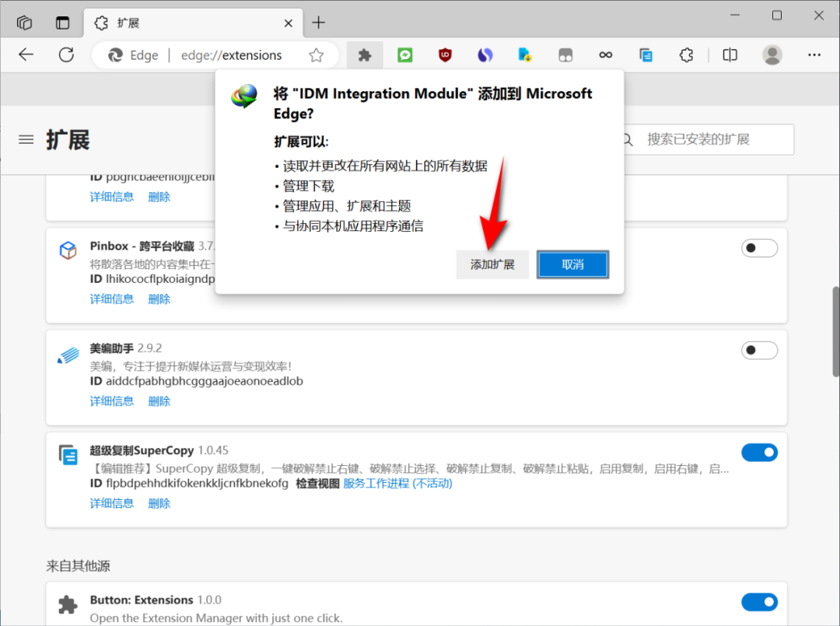The width and height of the screenshot is (840, 626).
Task: Close the 扩展 tab
Action: coord(289,23)
